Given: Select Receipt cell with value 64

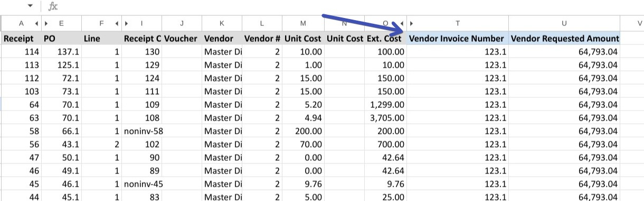Looking at the screenshot, I should click(21, 105).
